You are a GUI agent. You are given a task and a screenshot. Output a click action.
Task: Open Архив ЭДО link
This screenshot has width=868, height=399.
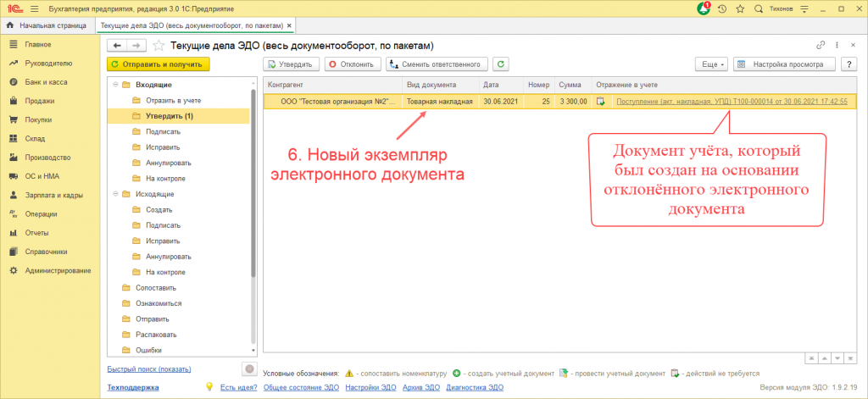420,387
